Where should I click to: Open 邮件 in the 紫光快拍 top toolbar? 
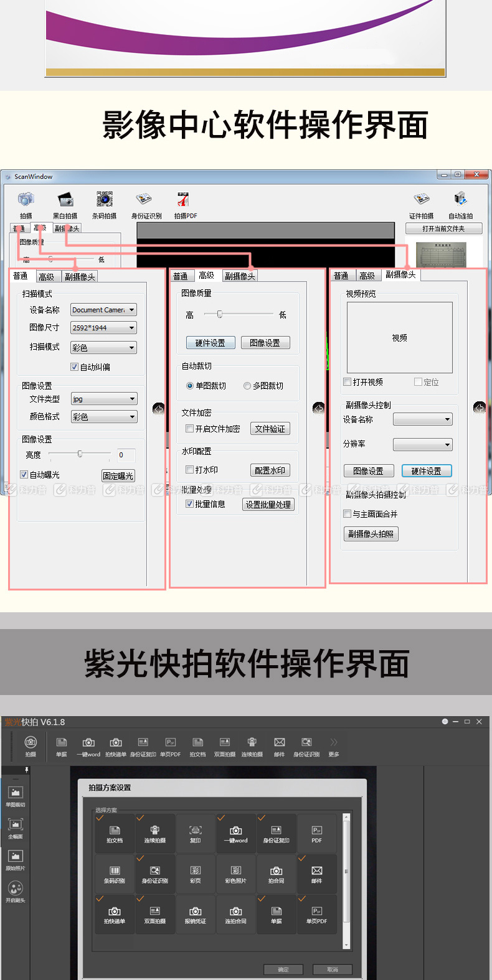[280, 747]
